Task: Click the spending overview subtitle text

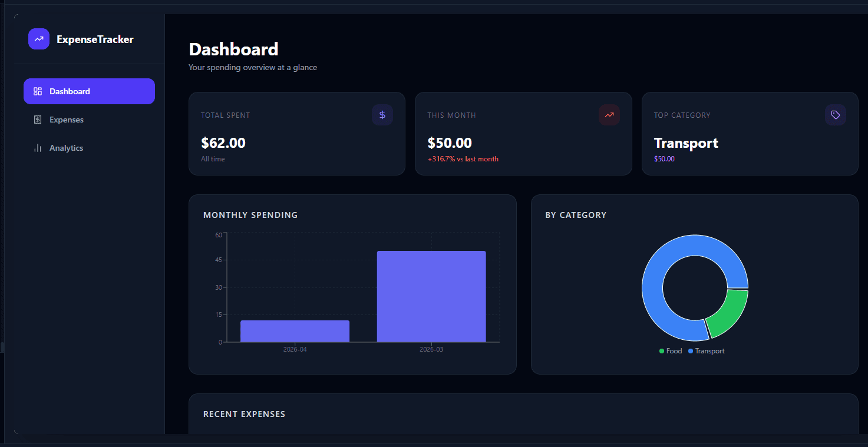Action: (253, 67)
